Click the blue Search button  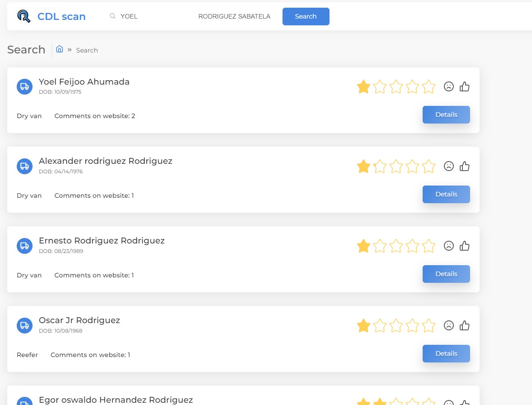coord(306,16)
